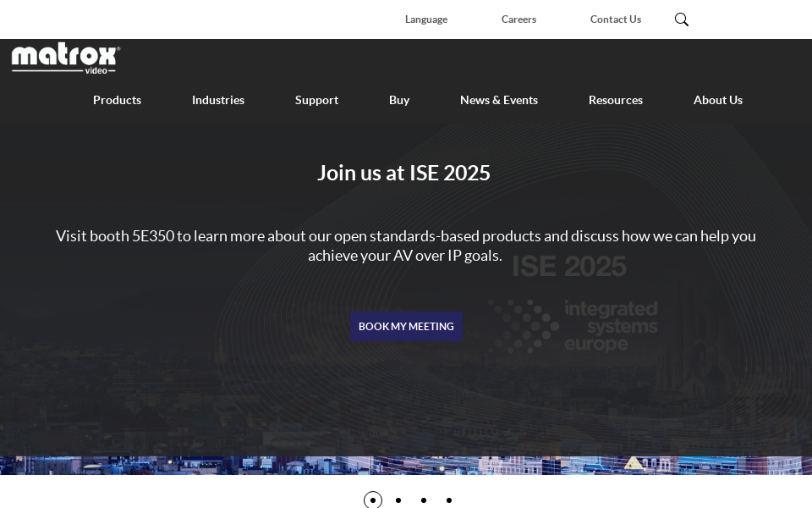812x508 pixels.
Task: Open the Resources menu
Action: [x=616, y=100]
